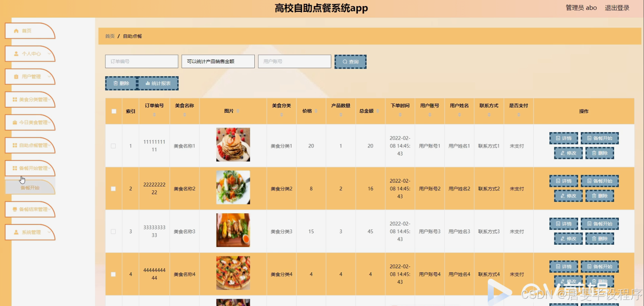Sort by 订单编号 column arrows
The height and width of the screenshot is (306, 644).
pos(154,115)
